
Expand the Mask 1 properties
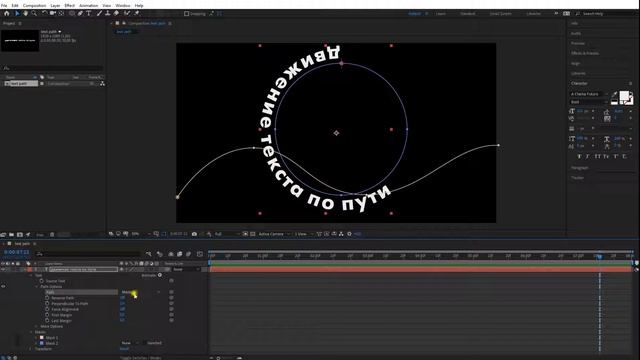[37, 338]
